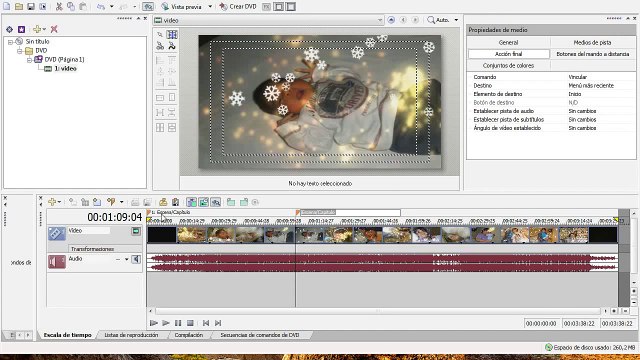Copy selection using the copy icon
640x360 pixels.
[71, 7]
